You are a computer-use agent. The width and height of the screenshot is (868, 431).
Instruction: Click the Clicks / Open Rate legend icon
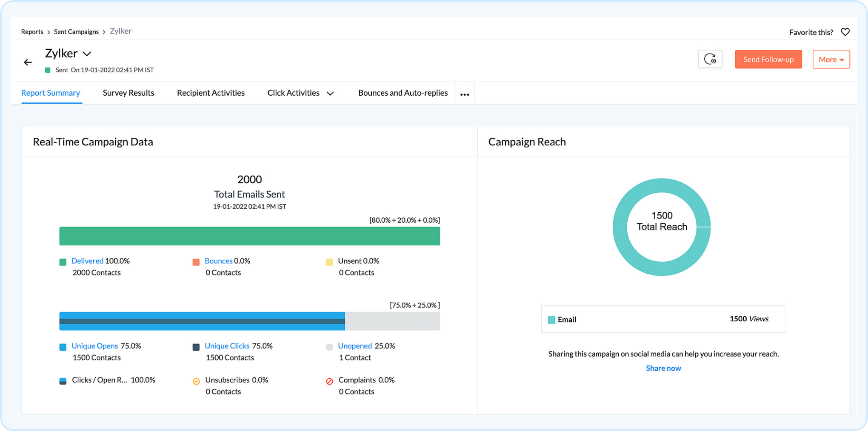pos(63,381)
